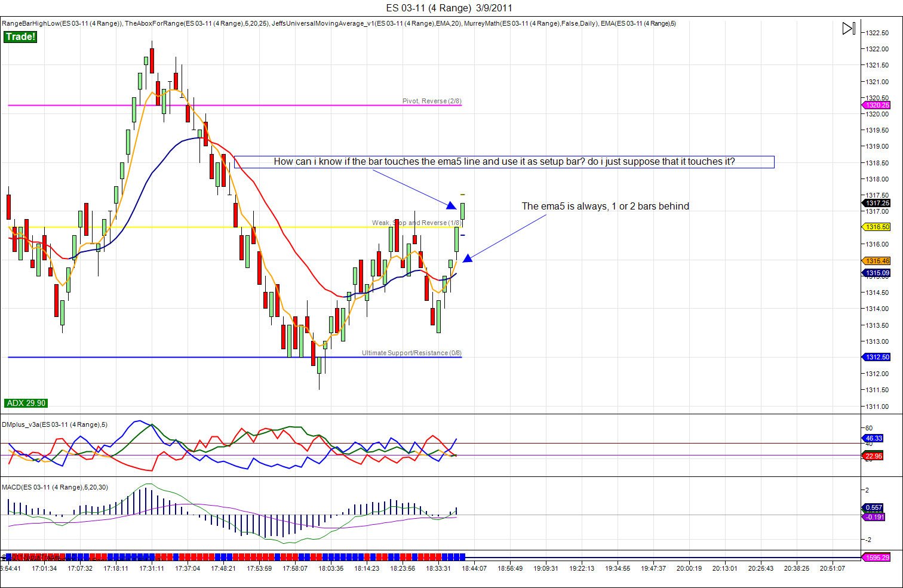Click the 19:34:55 time axis label
903x588 pixels.
618,568
